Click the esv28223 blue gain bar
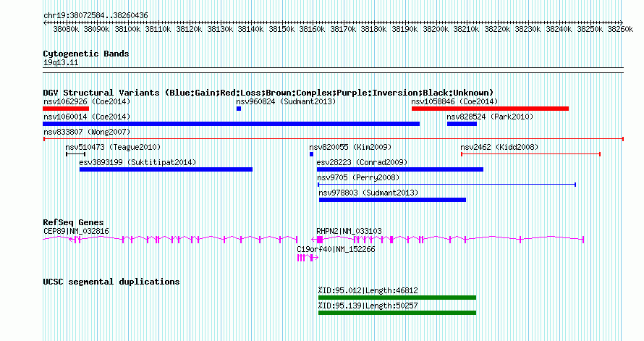644x341 pixels. [400, 169]
